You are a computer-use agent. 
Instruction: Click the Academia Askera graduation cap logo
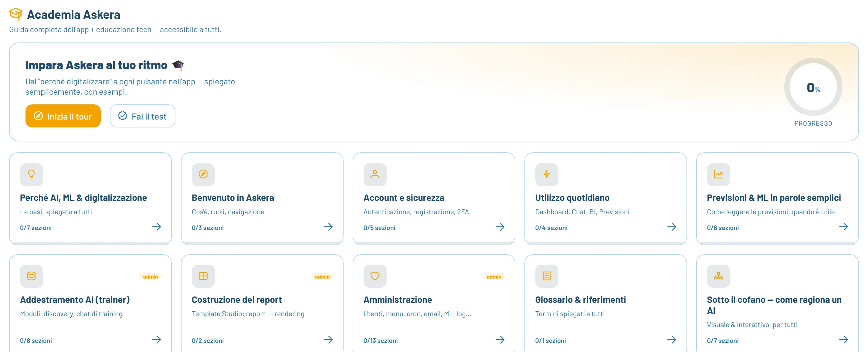click(x=15, y=14)
